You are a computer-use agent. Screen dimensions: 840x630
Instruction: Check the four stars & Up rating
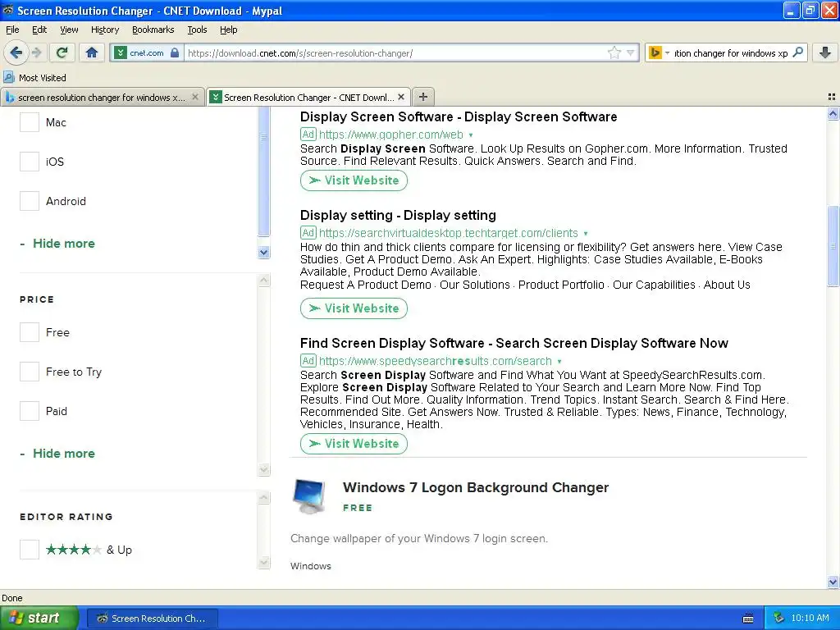[x=30, y=549]
